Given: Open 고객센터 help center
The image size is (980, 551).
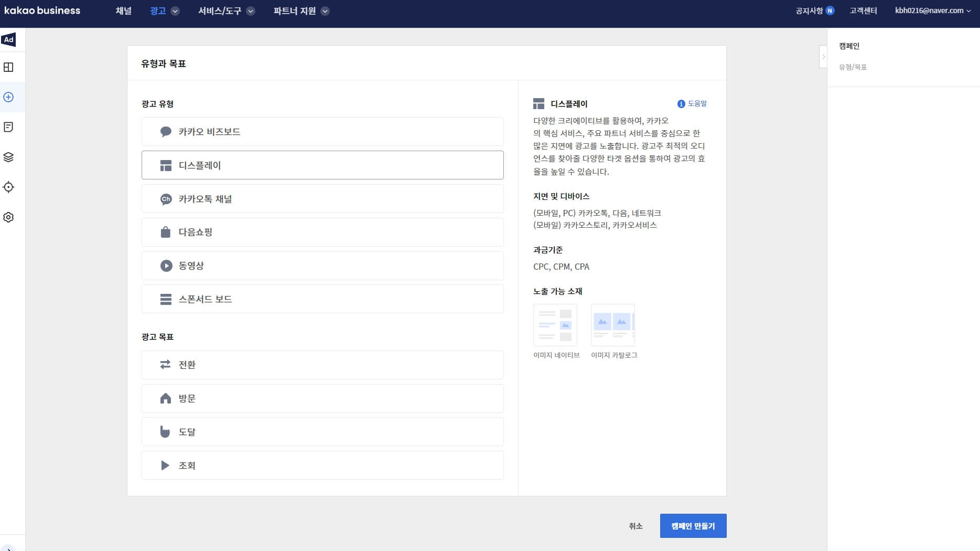Looking at the screenshot, I should (x=863, y=10).
